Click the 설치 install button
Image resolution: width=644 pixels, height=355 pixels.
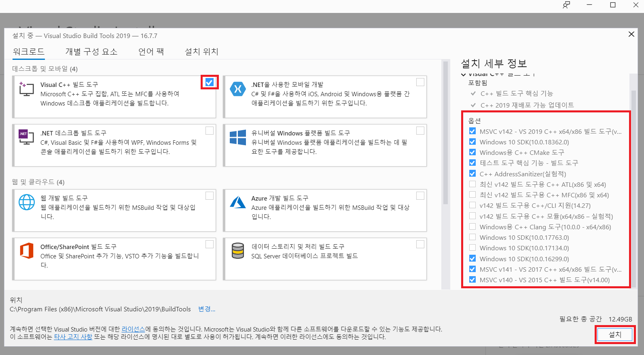(x=615, y=334)
